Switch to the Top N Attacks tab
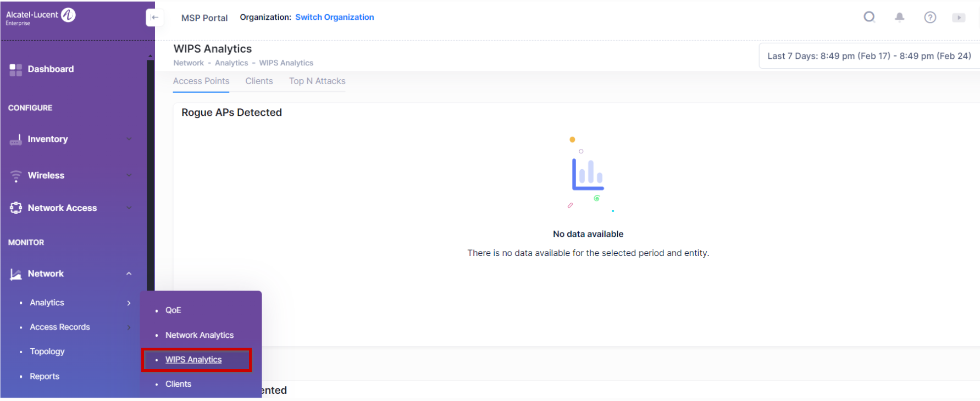The image size is (980, 401). [317, 81]
